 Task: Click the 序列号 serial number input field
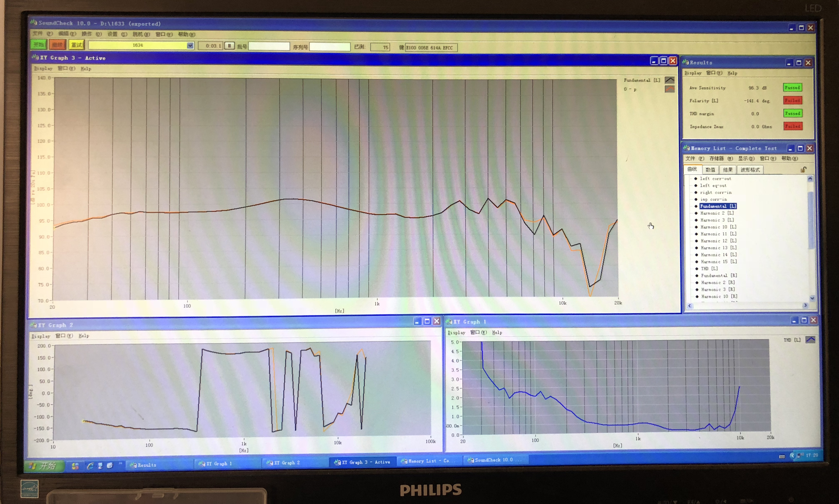(330, 47)
